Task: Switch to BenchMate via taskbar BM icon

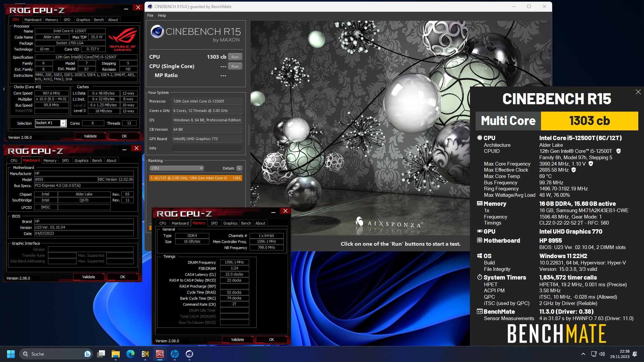Action: pos(145,354)
